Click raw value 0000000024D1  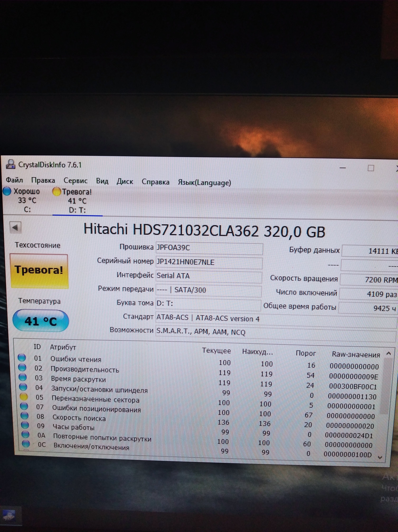coord(349,435)
